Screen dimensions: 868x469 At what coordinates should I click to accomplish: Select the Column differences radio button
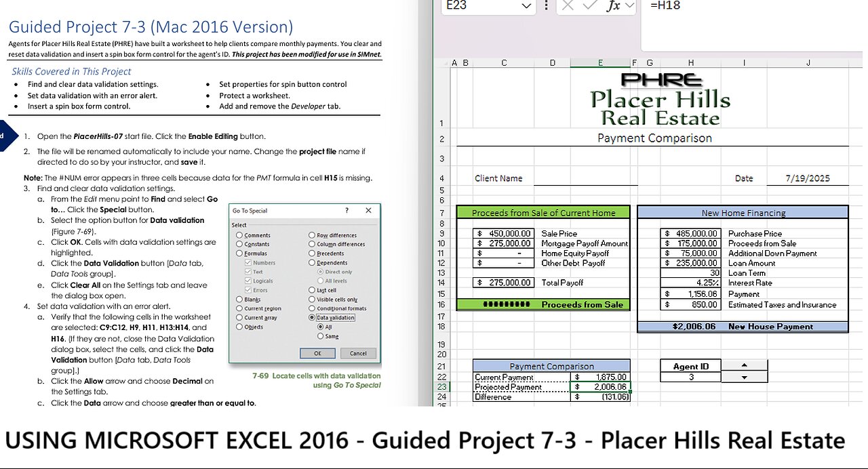click(312, 244)
